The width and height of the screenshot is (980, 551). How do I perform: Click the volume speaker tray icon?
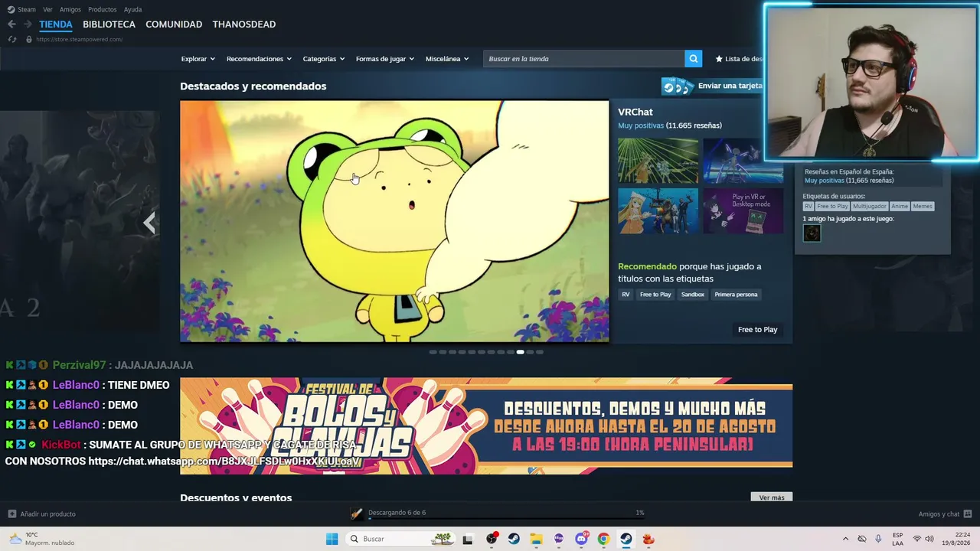point(931,539)
